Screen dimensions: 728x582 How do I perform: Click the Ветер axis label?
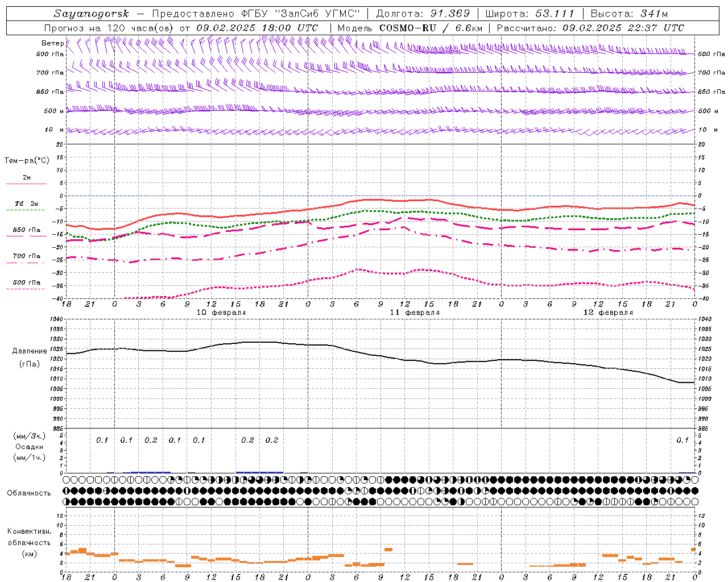[x=53, y=43]
